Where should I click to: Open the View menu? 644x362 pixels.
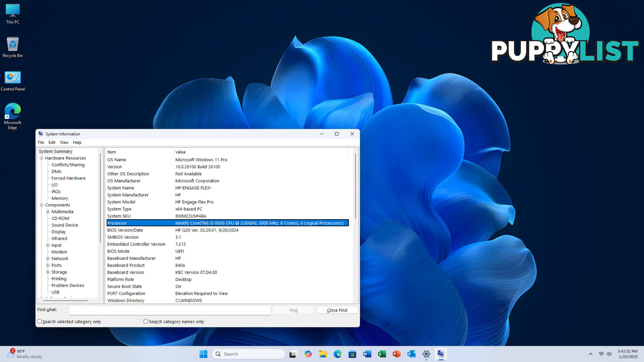coord(64,142)
